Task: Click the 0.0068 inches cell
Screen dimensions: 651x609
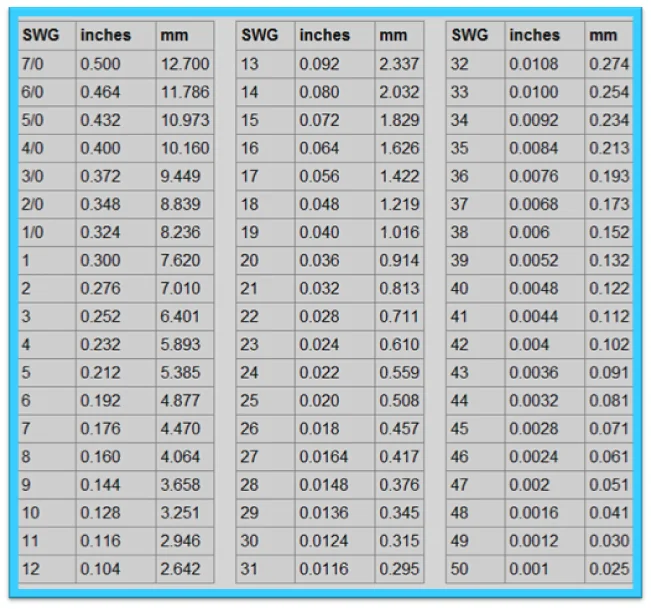Action: (545, 204)
